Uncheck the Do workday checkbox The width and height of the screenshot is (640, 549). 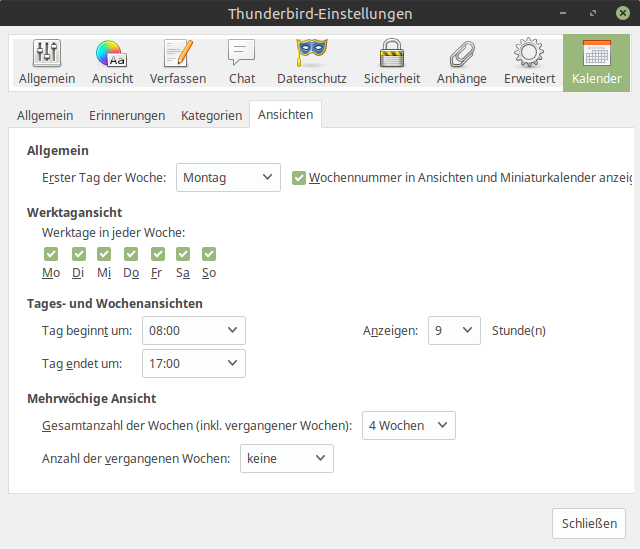tap(131, 254)
